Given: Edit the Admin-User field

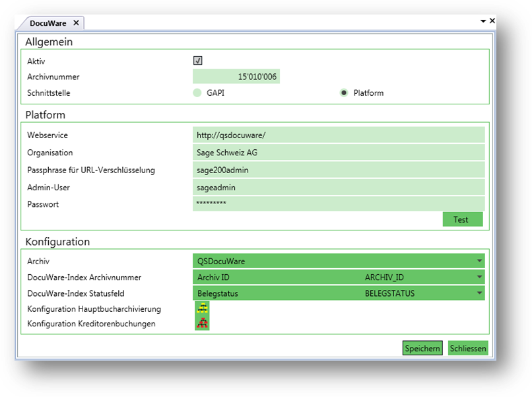Looking at the screenshot, I should 339,187.
